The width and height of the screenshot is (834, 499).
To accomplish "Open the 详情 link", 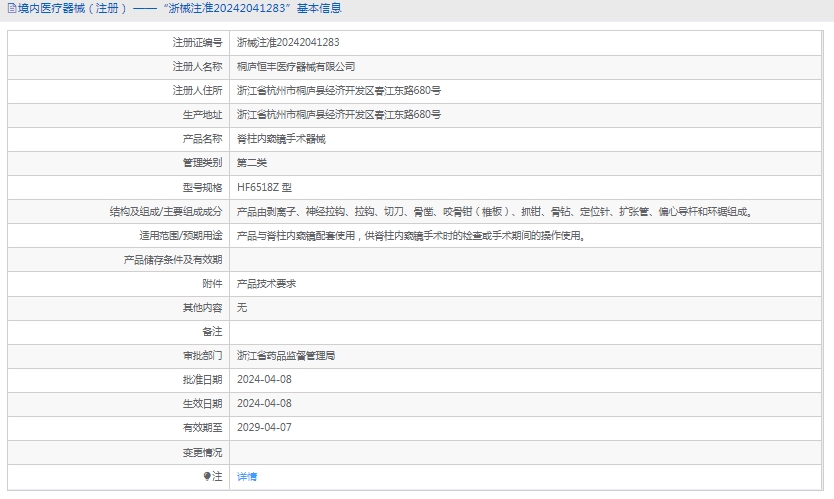I will 247,477.
